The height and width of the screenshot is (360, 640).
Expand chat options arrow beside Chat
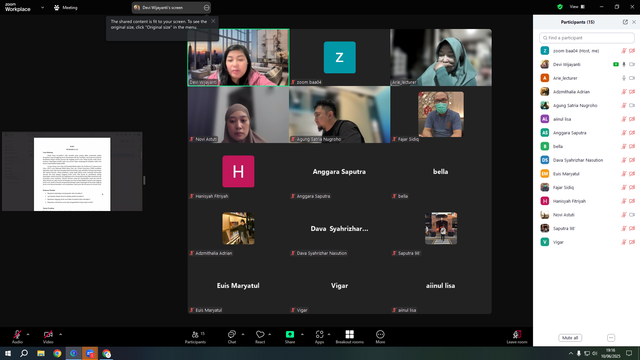click(243, 334)
